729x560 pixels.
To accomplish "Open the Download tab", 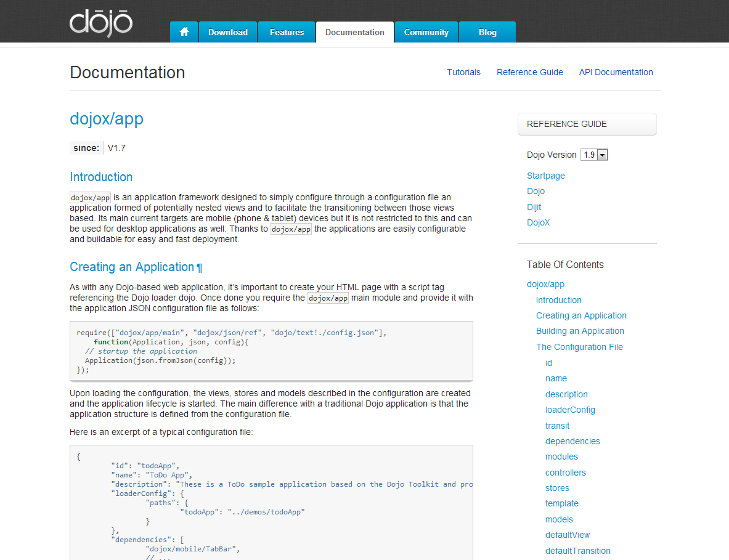I will (228, 32).
